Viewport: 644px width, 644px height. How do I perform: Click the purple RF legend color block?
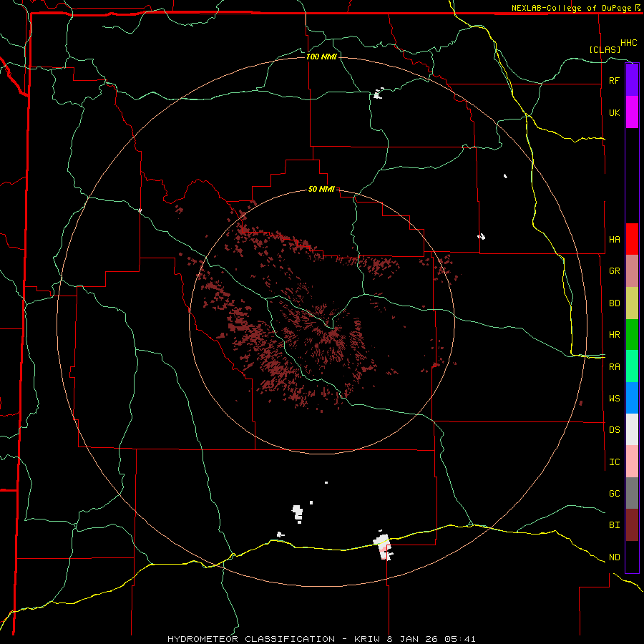[x=632, y=80]
